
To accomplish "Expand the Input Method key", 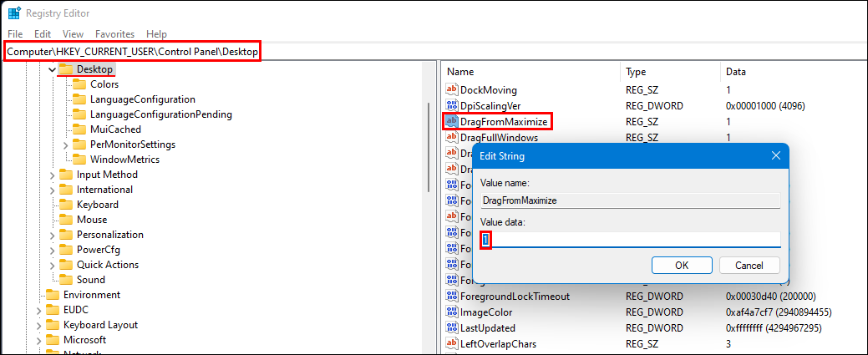I will (x=53, y=175).
